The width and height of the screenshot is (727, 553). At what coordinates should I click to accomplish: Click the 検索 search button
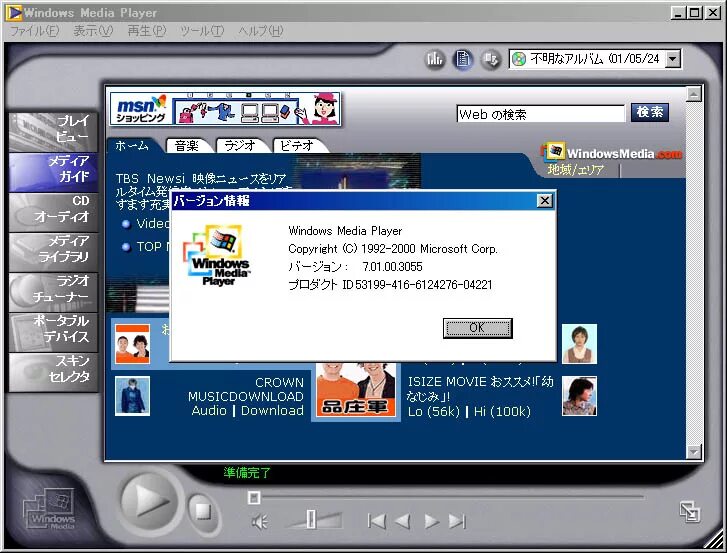point(650,112)
